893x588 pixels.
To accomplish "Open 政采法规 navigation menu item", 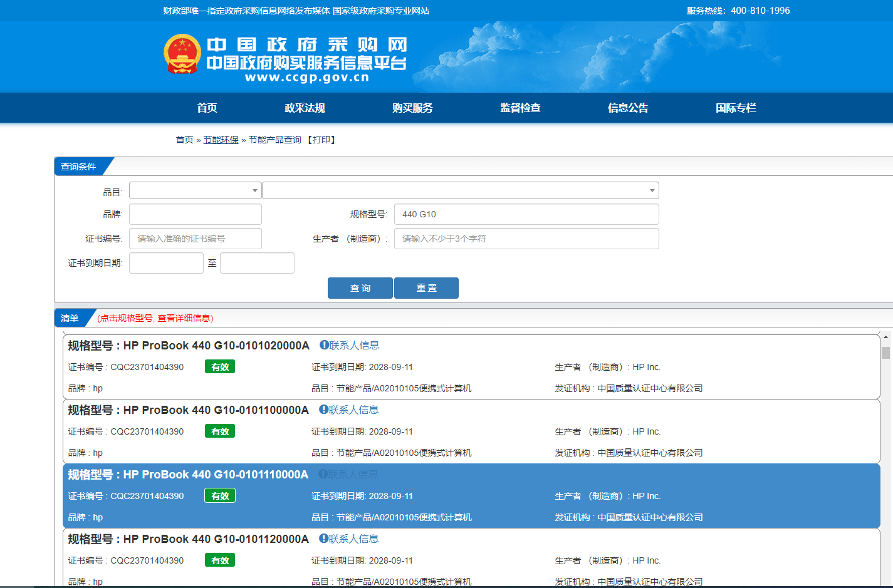I will pyautogui.click(x=305, y=108).
